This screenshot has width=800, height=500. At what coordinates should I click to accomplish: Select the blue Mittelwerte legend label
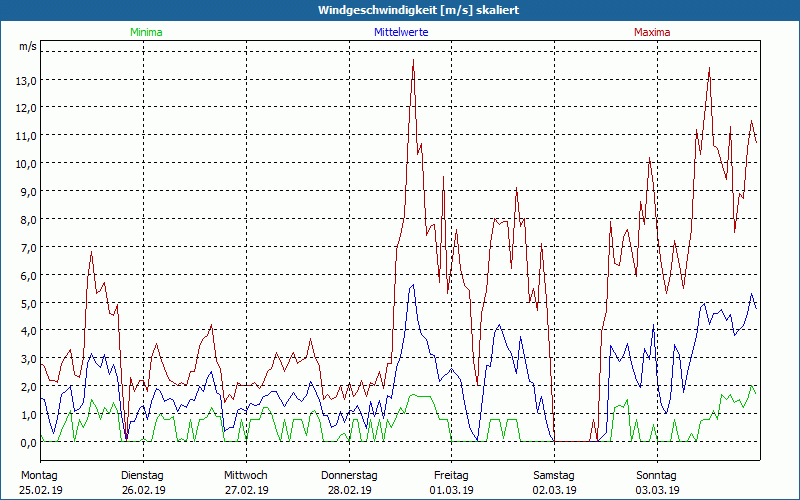point(401,32)
